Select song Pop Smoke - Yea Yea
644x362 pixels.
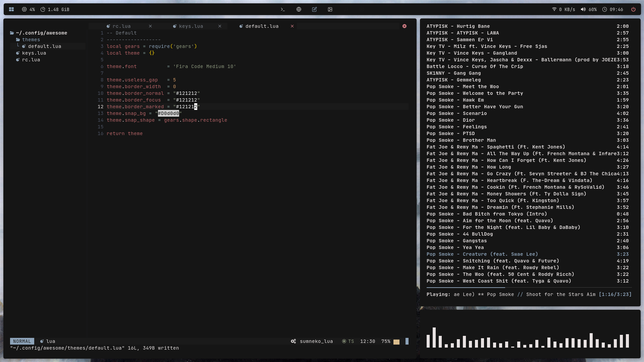pyautogui.click(x=528, y=247)
